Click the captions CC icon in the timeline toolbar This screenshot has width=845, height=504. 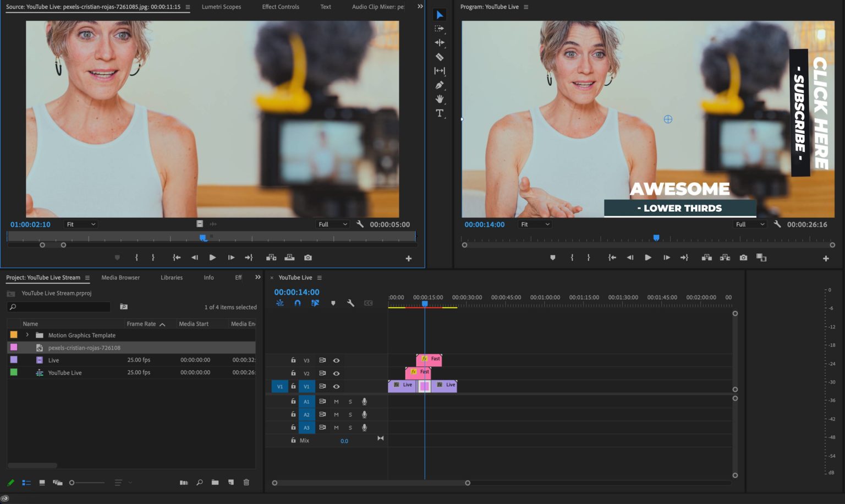pyautogui.click(x=367, y=303)
